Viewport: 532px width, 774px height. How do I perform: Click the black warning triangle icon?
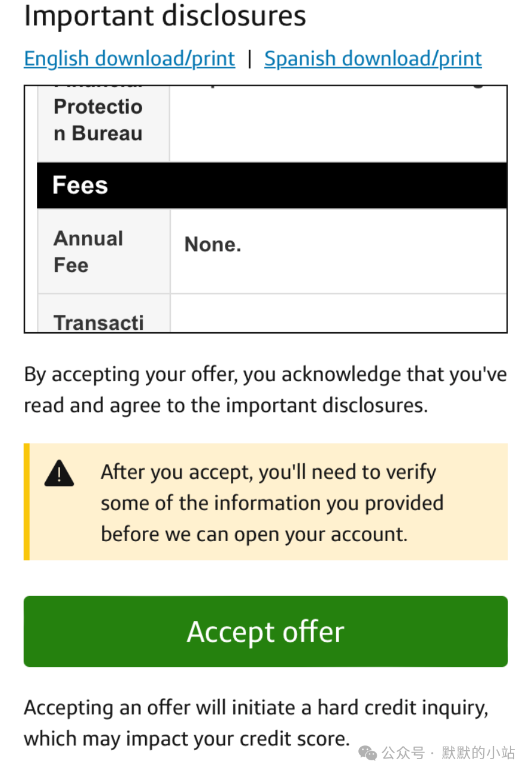(x=59, y=474)
